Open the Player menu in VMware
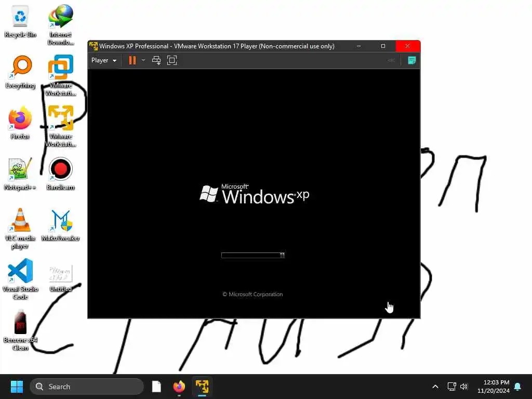This screenshot has height=399, width=532. (104, 60)
